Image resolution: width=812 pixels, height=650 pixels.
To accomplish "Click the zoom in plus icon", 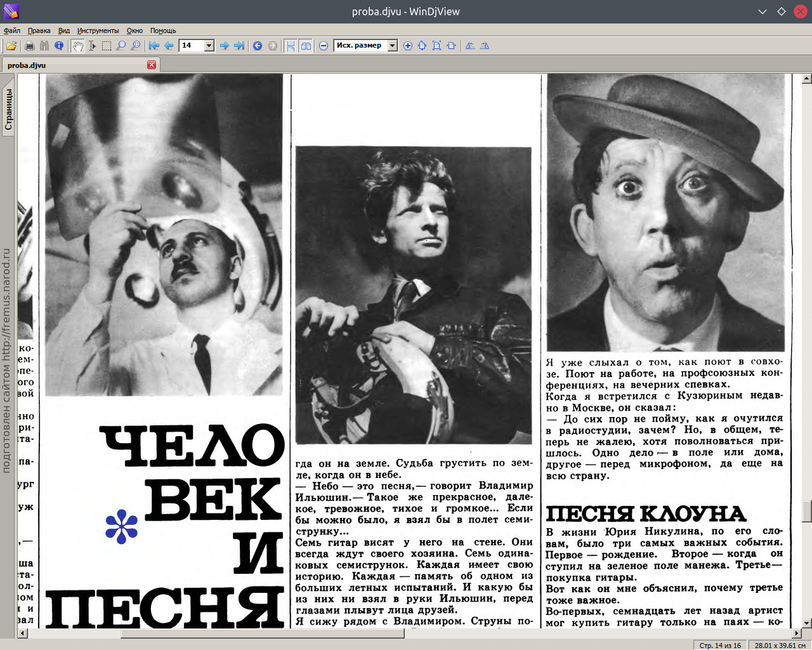I will coord(408,46).
